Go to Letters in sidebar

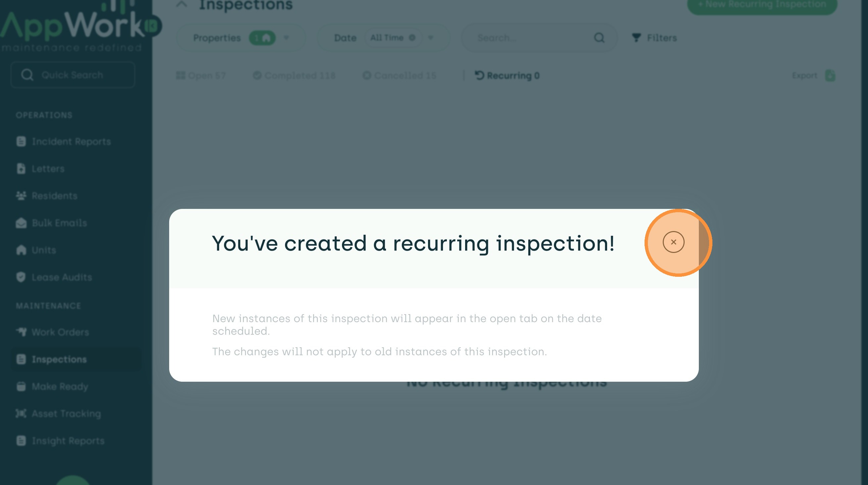pos(48,169)
